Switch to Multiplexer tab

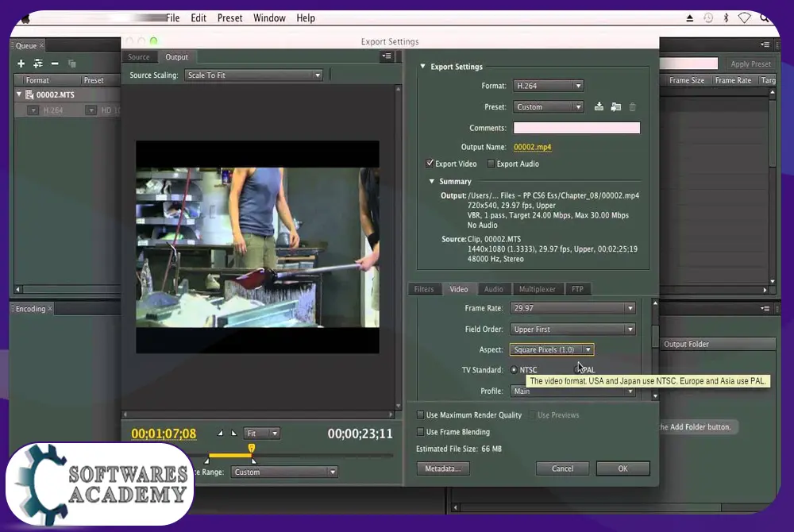point(538,289)
